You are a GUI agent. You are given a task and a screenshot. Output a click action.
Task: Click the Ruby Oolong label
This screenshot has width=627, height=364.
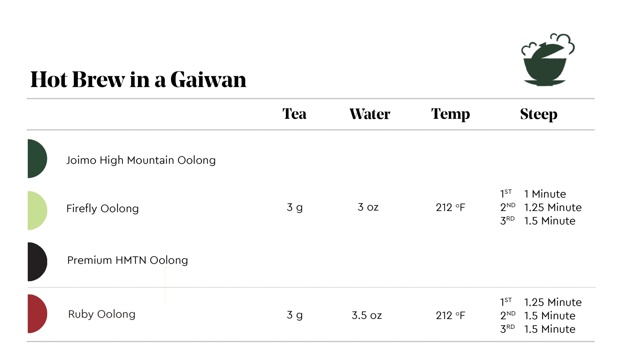tap(102, 315)
